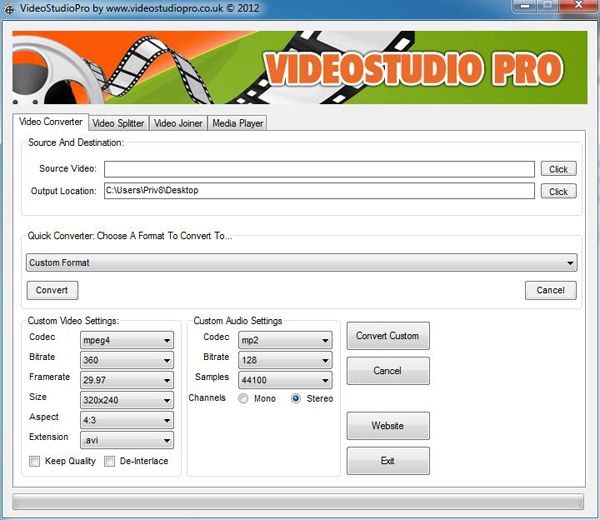Minimize the VideoStudioPro window
Screen dimensions: 600x520
(x=525, y=6)
